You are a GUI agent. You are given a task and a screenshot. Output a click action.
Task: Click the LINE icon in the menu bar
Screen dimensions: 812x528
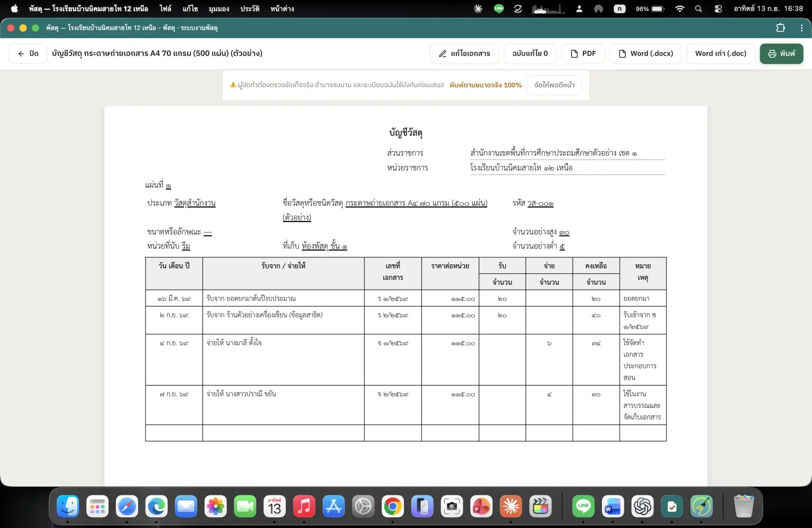(499, 9)
